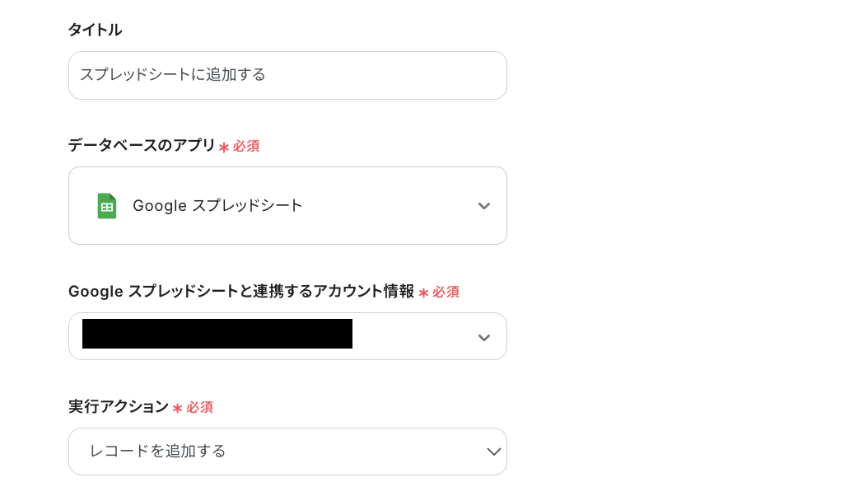Click the データベースのアプリ label
Viewport: 868px width, 501px height.
point(141,146)
